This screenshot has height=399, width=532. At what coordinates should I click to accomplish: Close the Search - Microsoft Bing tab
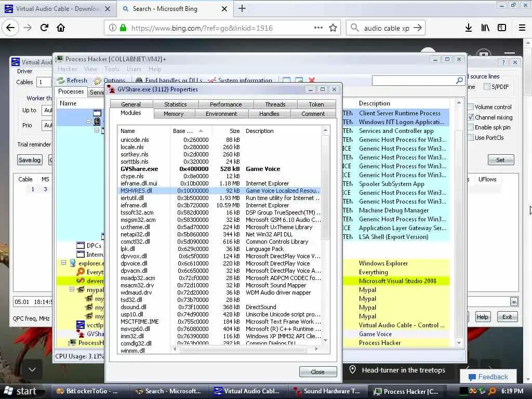tap(224, 9)
